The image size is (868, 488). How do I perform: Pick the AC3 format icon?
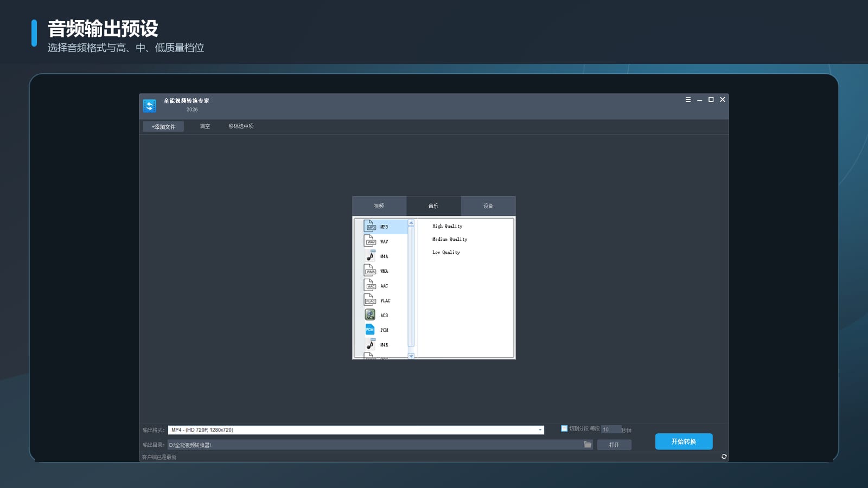coord(369,314)
